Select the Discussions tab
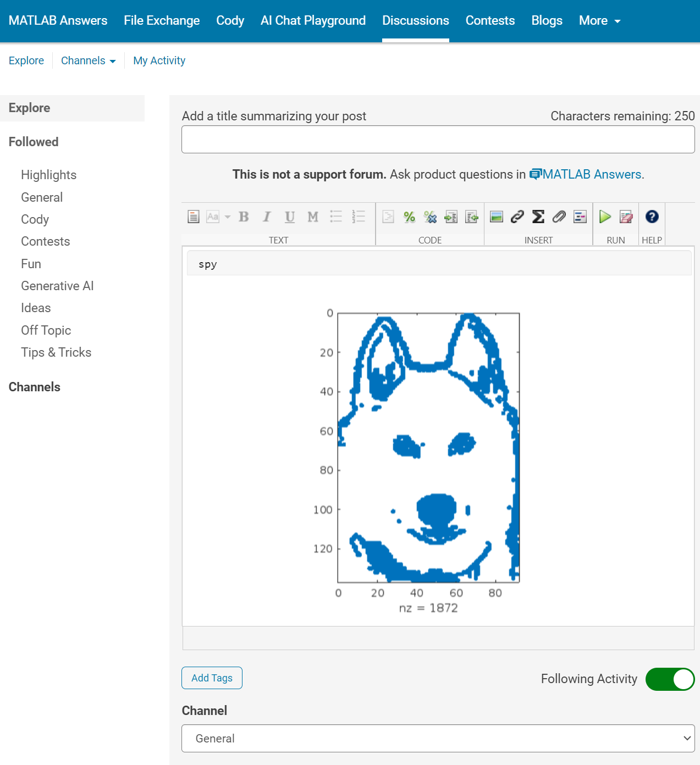The image size is (700, 765). coord(416,20)
